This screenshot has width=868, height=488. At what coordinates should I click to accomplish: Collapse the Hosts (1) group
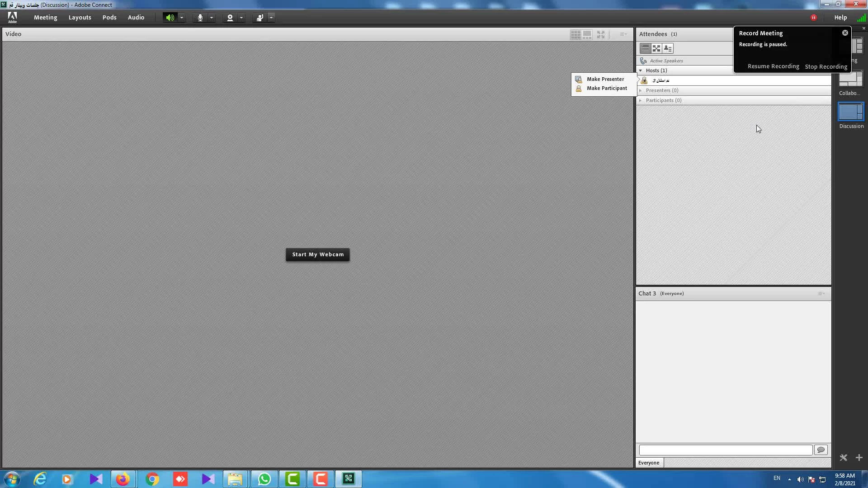(x=641, y=70)
